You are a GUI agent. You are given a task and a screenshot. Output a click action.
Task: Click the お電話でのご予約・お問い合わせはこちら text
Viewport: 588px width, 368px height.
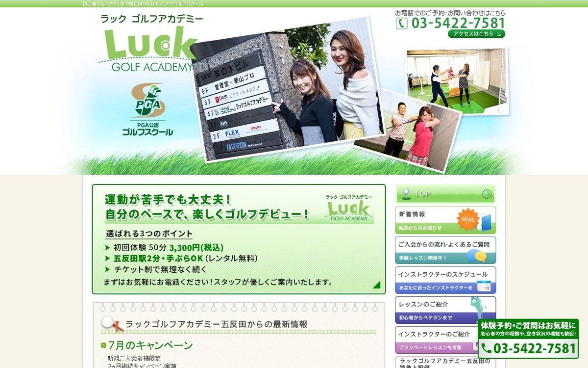pyautogui.click(x=450, y=13)
